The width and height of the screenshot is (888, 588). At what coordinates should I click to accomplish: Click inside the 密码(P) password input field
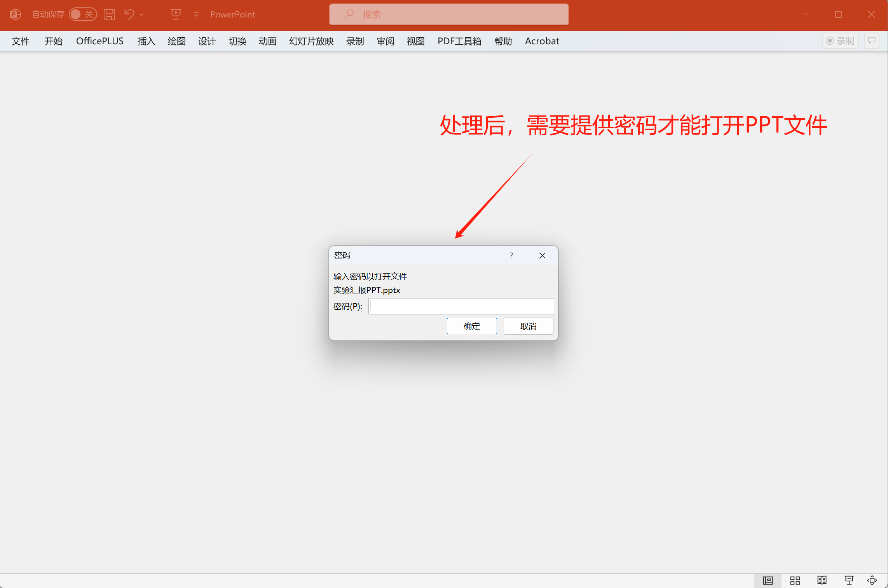[461, 306]
